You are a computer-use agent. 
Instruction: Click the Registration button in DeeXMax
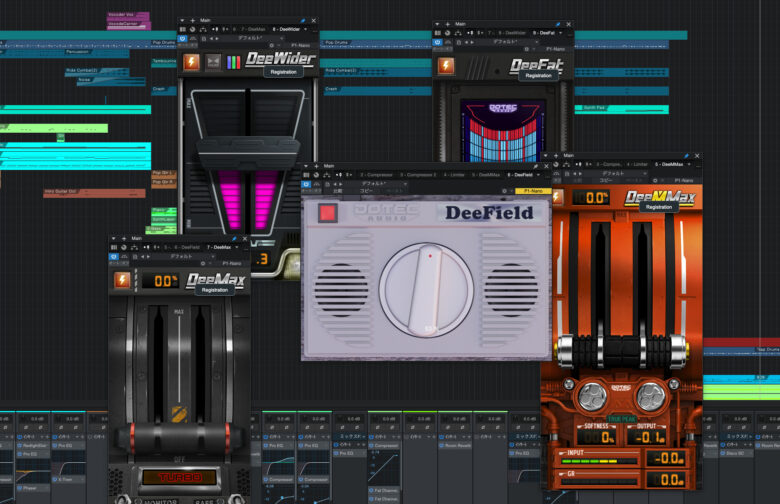coord(658,206)
